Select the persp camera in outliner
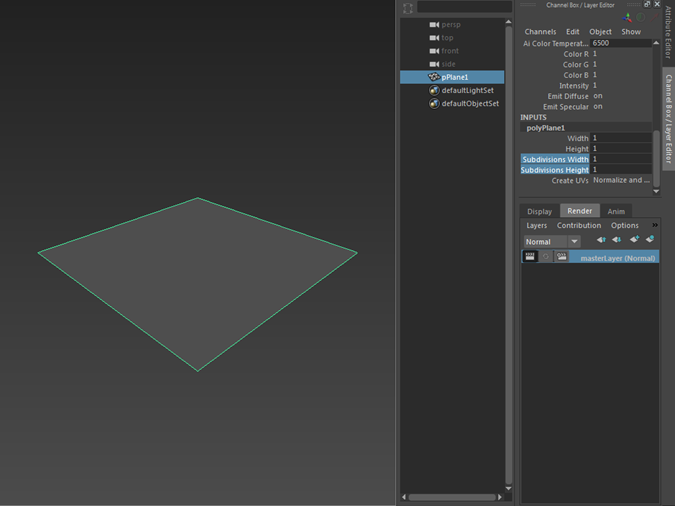 coord(452,25)
